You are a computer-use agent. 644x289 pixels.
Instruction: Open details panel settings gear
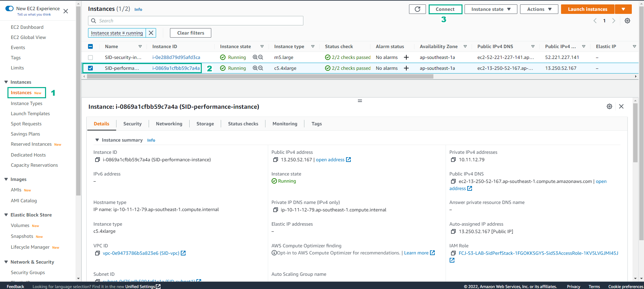point(609,106)
